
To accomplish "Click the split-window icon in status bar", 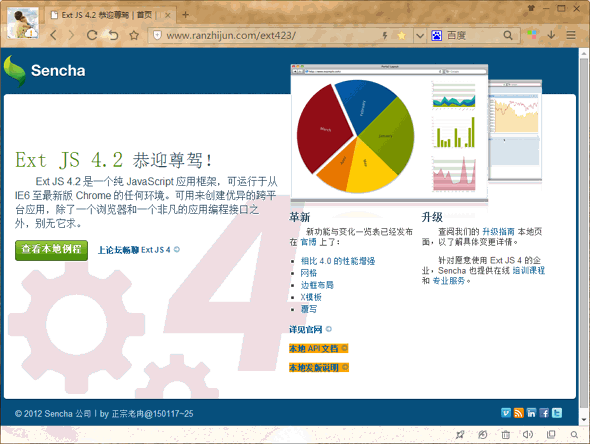I will (551, 435).
